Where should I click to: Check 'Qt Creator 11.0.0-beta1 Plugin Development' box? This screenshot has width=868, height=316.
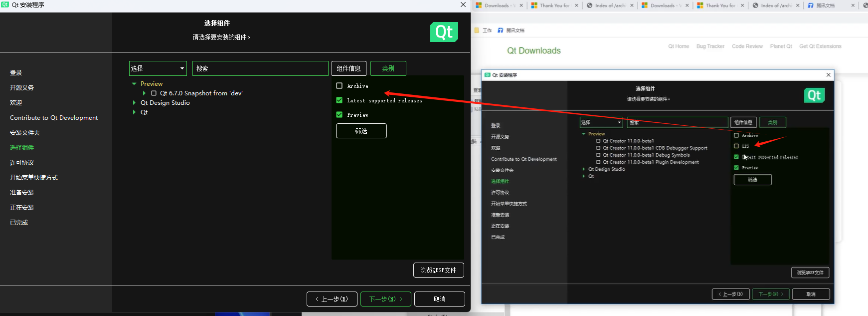click(598, 162)
